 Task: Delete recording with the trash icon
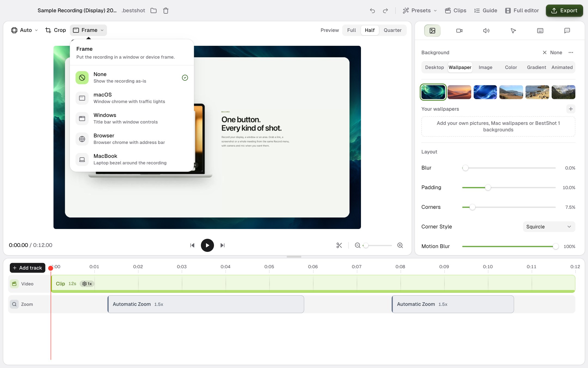point(166,11)
